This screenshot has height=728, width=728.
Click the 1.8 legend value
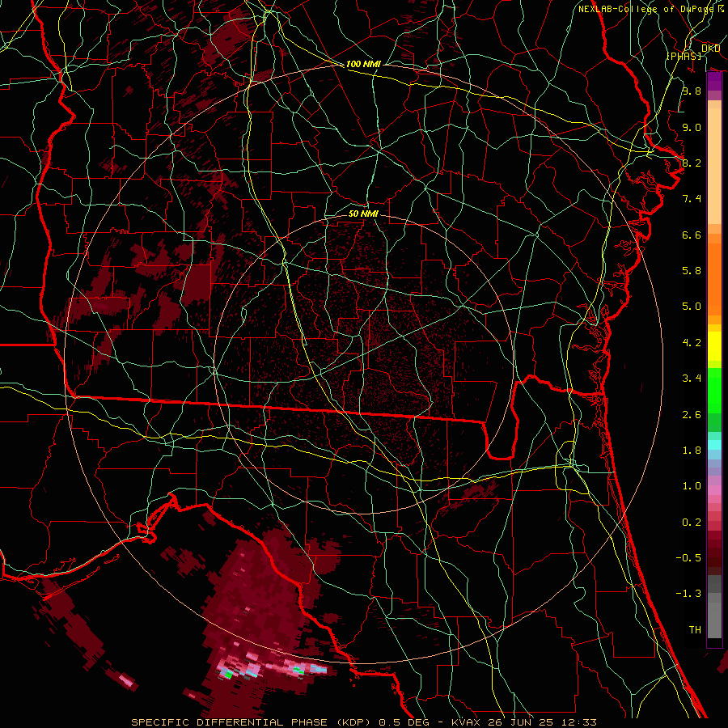[x=692, y=451]
